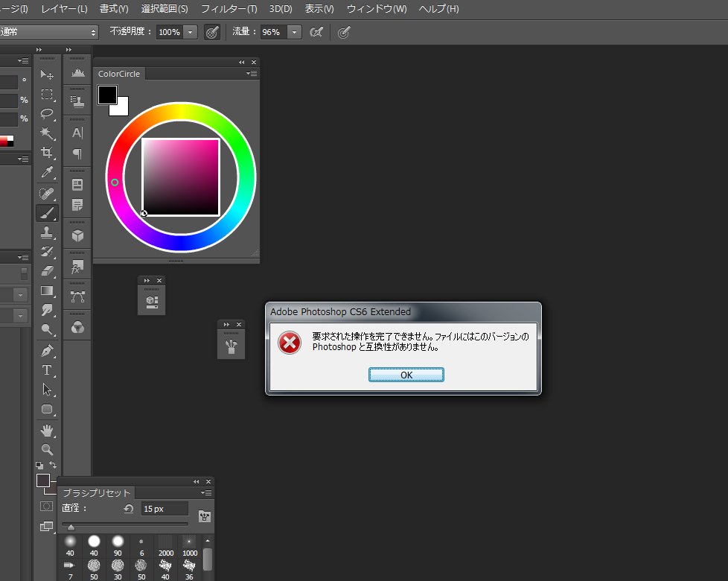Image resolution: width=728 pixels, height=581 pixels.
Task: Toggle pen pressure controls opacity
Action: tap(212, 32)
